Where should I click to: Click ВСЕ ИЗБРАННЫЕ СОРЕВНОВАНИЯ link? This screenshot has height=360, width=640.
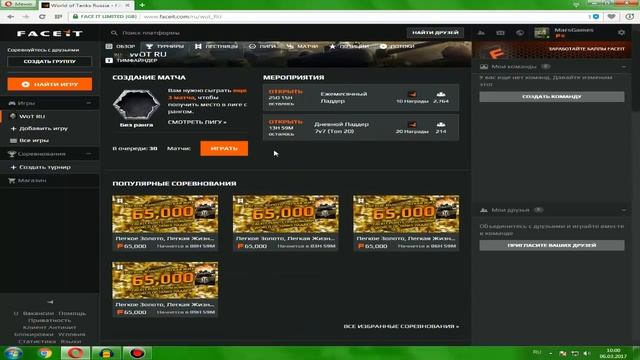point(401,326)
